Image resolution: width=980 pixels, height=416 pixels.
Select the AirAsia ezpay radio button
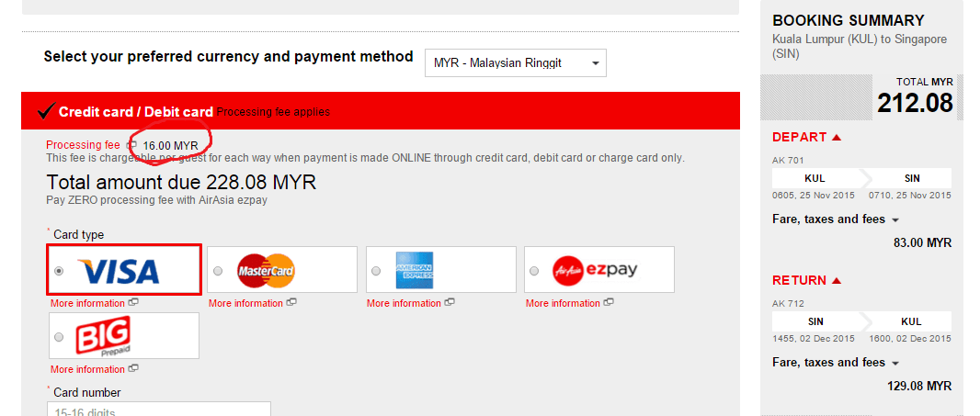pyautogui.click(x=534, y=271)
